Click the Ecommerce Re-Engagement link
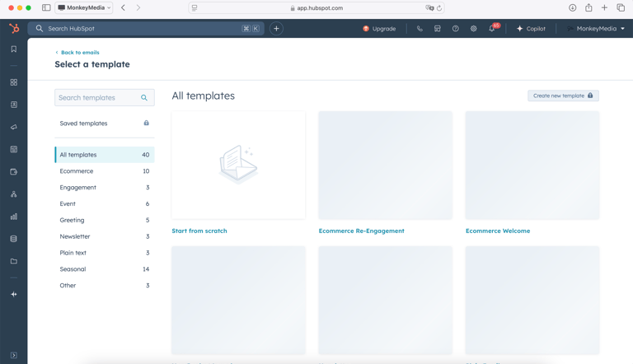Screen dimensions: 633x364 tap(361, 231)
